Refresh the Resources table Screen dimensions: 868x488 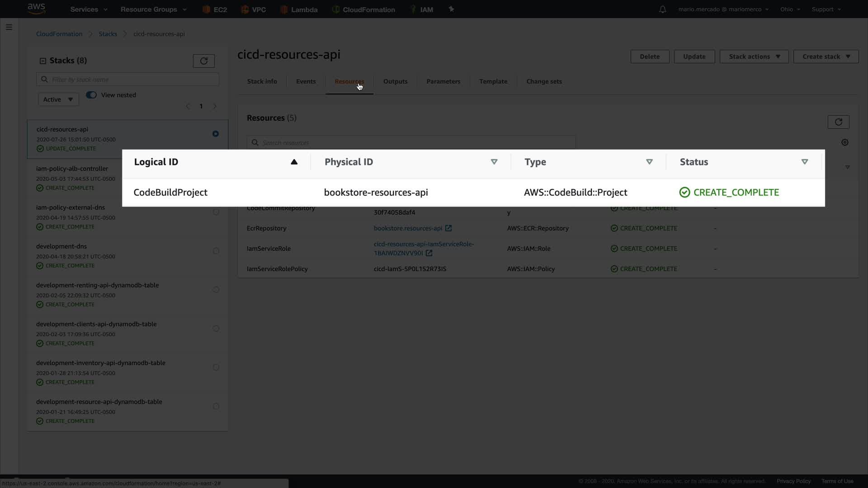[x=838, y=122]
